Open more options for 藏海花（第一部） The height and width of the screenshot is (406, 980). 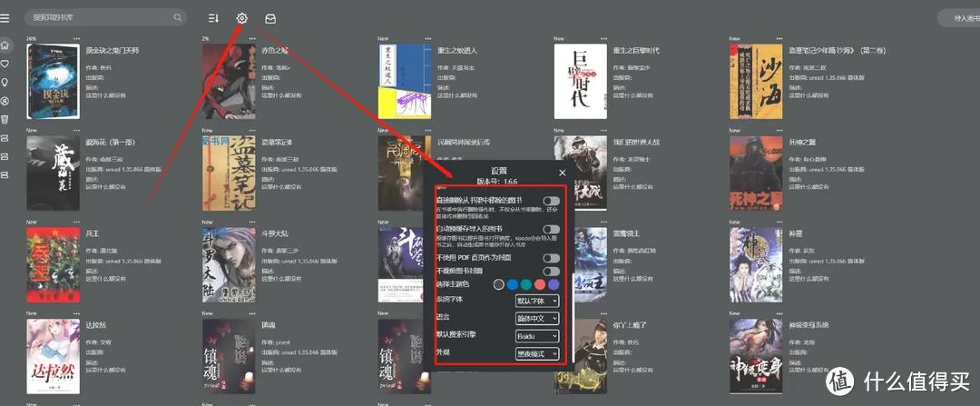76,131
